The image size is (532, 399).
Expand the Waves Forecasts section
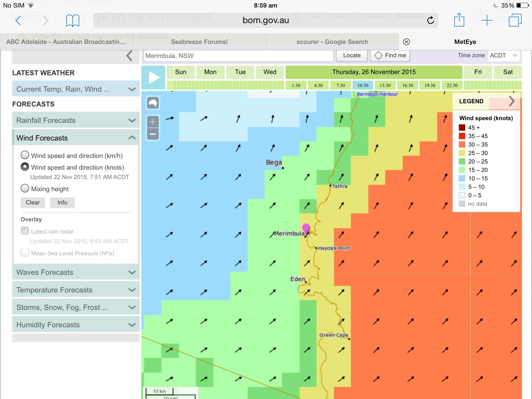[76, 272]
